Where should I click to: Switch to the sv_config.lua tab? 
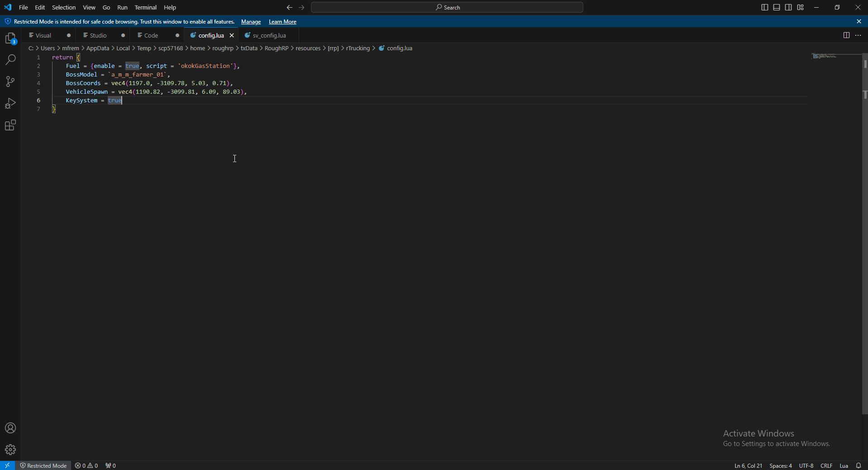click(269, 35)
